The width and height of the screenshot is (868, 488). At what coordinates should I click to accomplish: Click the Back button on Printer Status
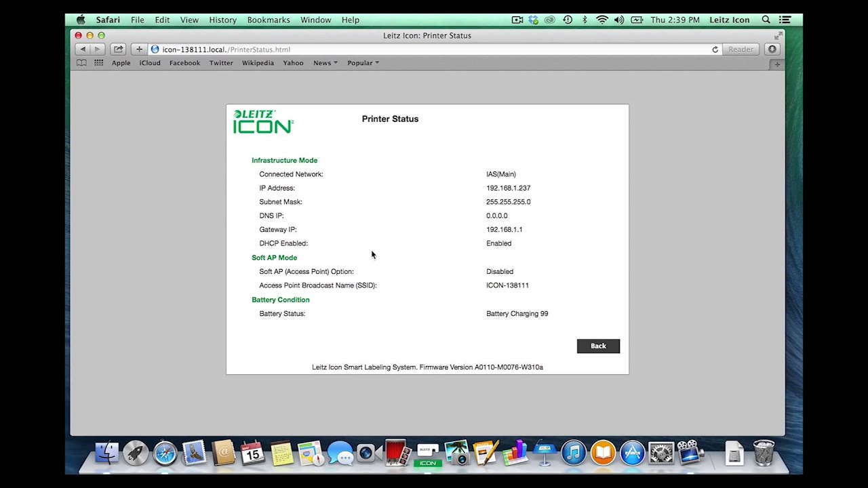tap(598, 346)
